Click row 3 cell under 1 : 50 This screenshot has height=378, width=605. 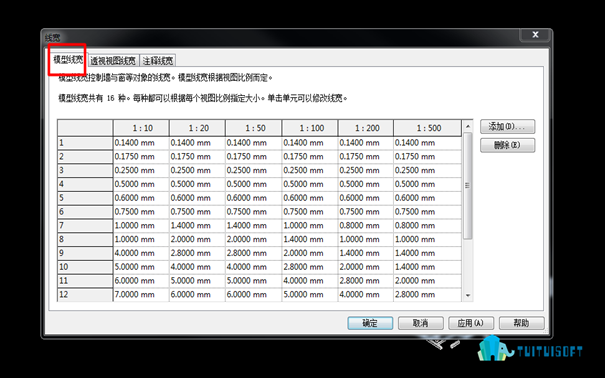pos(253,170)
